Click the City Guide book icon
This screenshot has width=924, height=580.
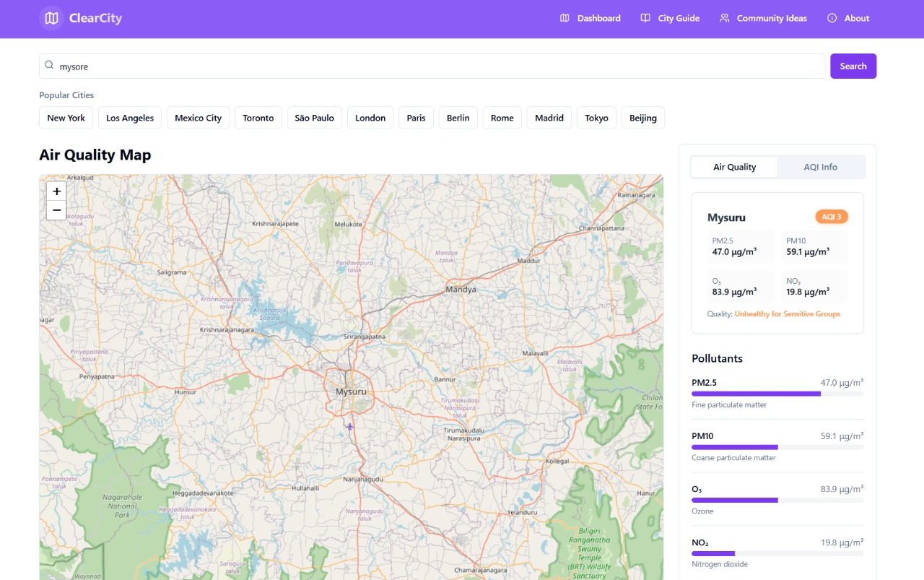pos(645,18)
